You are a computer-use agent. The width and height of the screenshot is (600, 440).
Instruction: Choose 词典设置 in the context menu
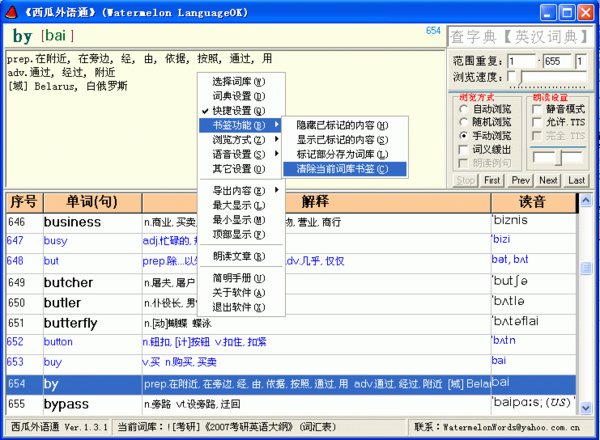click(x=238, y=96)
